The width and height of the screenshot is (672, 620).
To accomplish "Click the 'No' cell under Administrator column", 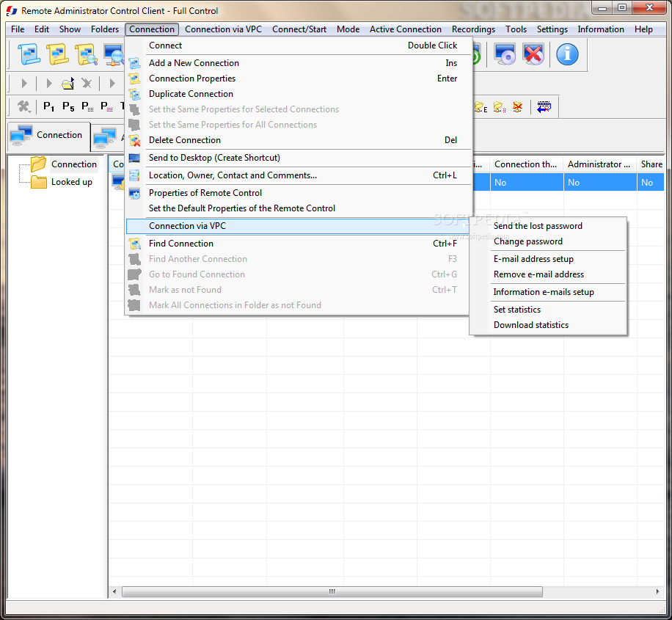I will 600,183.
